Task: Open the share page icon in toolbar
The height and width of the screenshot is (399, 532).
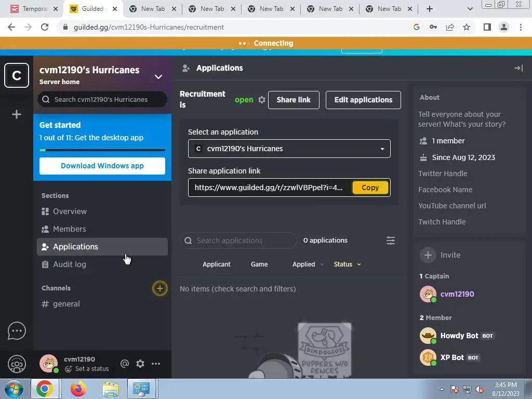Action: (x=450, y=27)
